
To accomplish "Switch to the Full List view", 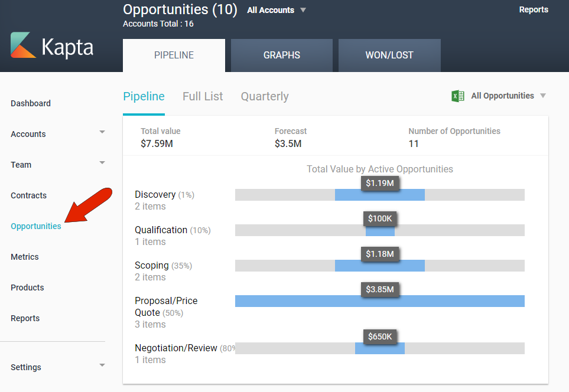I will (203, 97).
